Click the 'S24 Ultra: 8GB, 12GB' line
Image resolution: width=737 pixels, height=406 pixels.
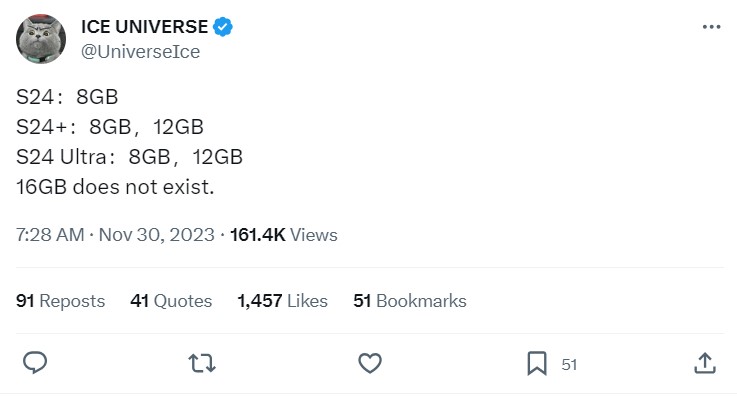tap(129, 157)
